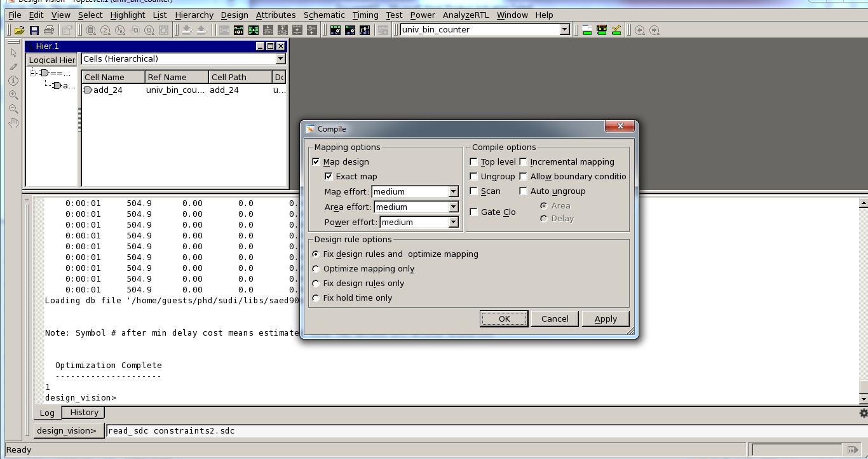Click the Ref Name column header
This screenshot has width=868, height=459.
pos(177,77)
